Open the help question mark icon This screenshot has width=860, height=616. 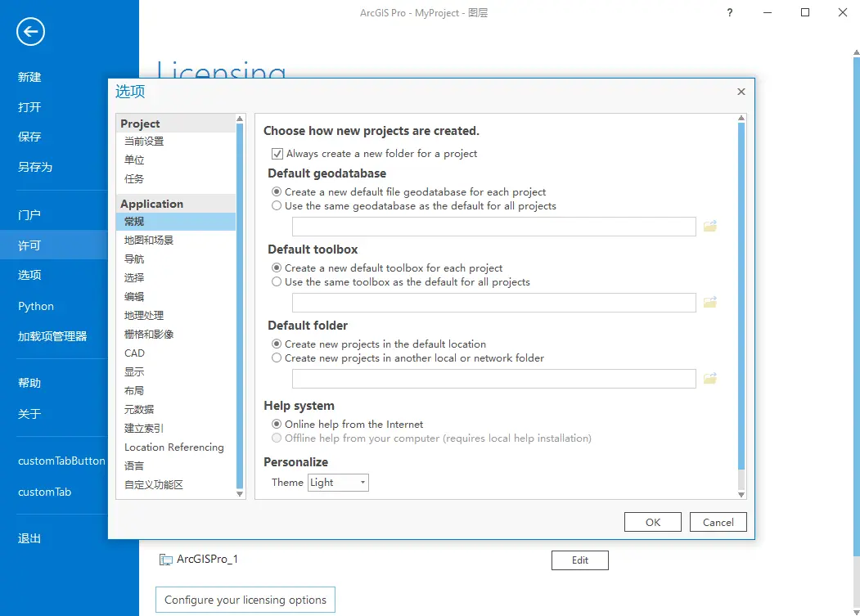(x=729, y=12)
